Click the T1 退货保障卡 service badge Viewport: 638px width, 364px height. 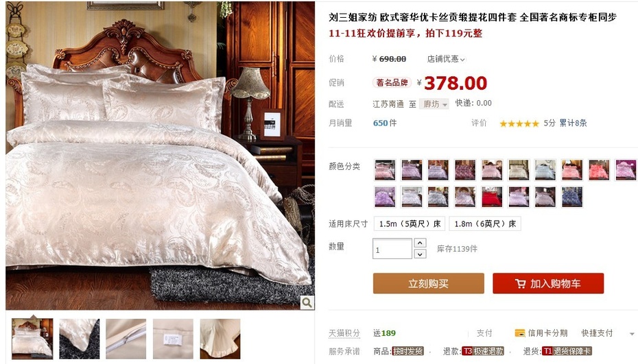(x=567, y=351)
